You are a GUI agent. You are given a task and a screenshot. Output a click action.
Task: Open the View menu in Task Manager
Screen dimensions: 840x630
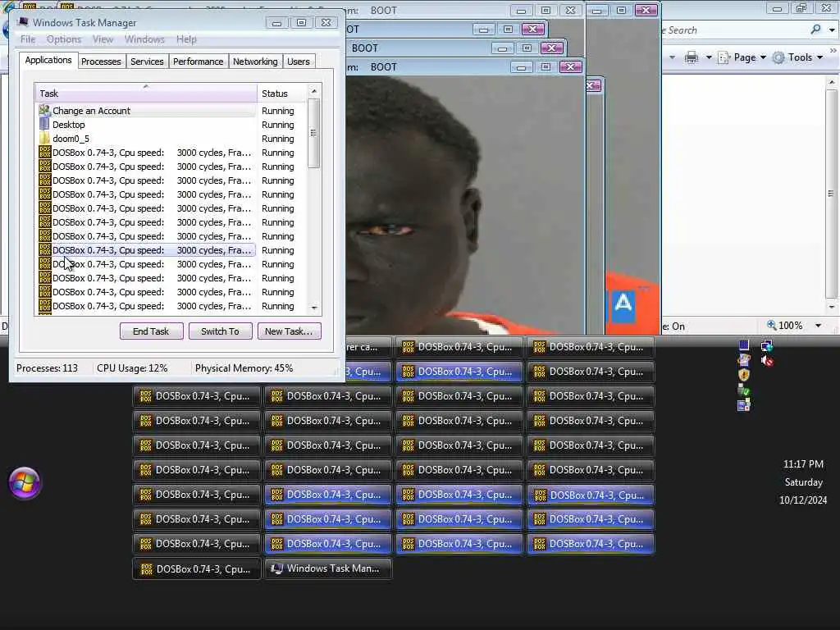point(103,39)
